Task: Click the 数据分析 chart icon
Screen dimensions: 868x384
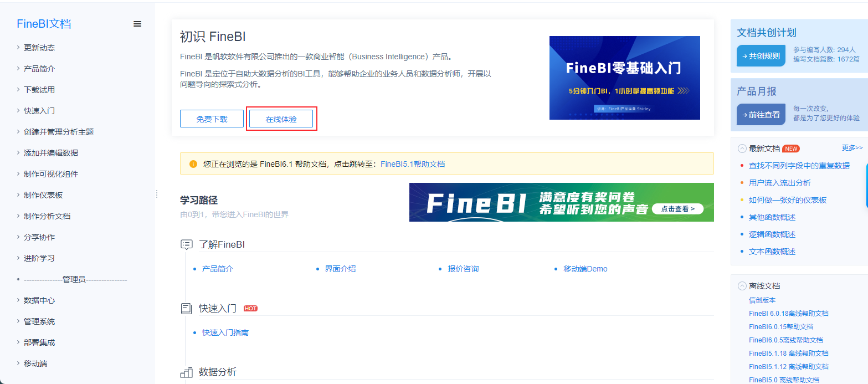Action: click(x=187, y=372)
